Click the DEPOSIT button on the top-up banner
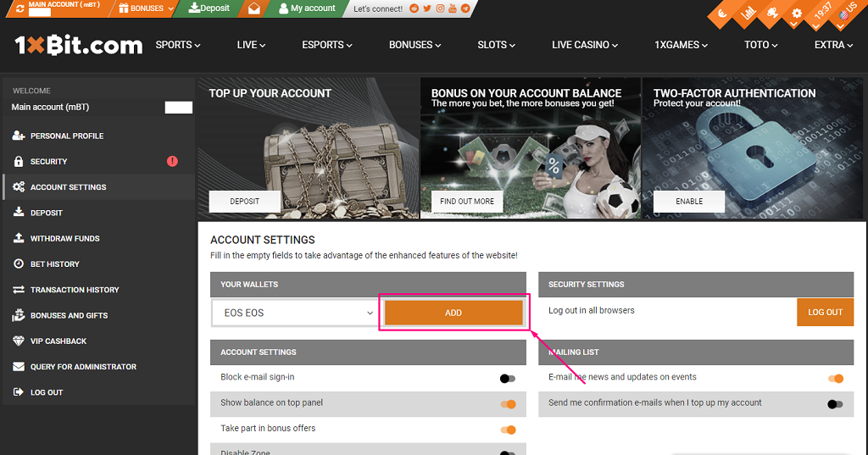 click(245, 202)
